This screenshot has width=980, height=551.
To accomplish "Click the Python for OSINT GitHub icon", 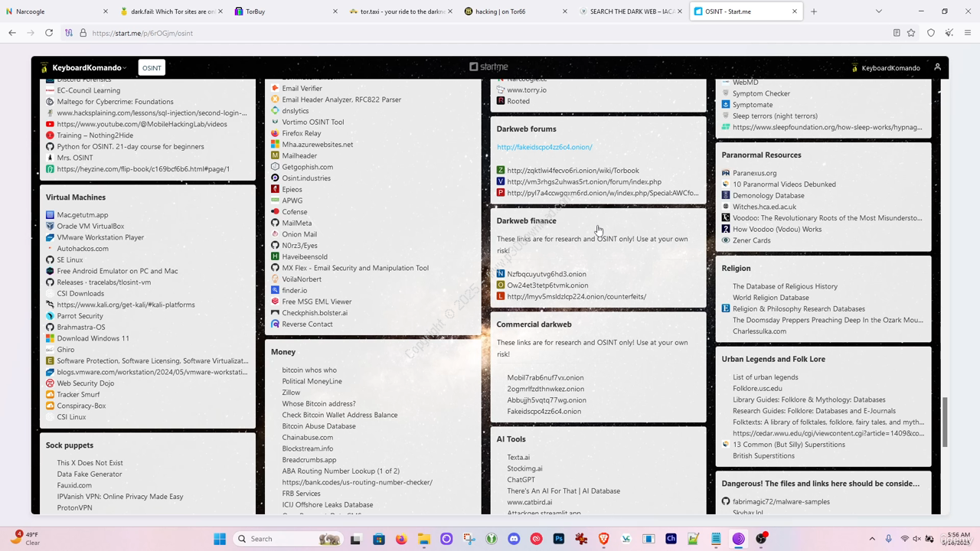I will pos(50,147).
